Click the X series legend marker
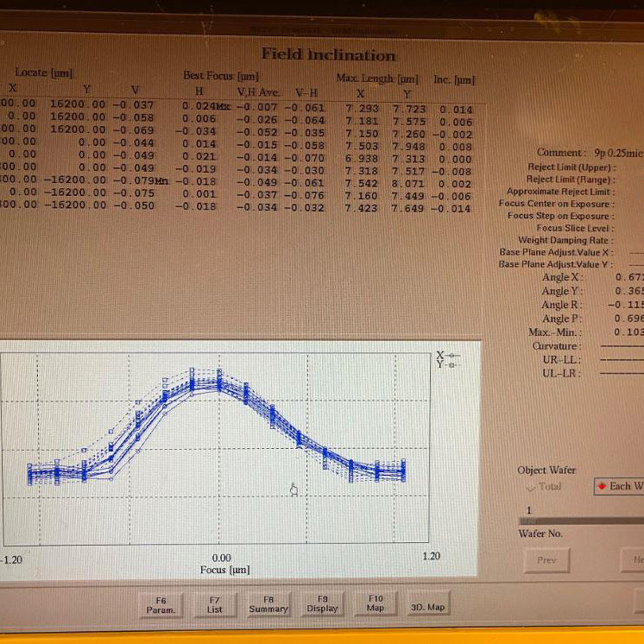The height and width of the screenshot is (644, 644). point(448,355)
